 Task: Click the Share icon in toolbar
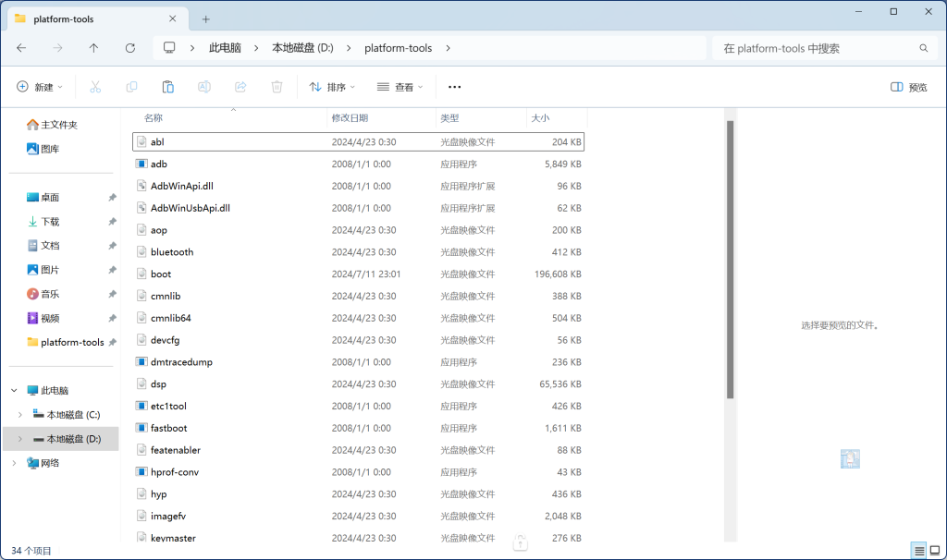click(240, 87)
